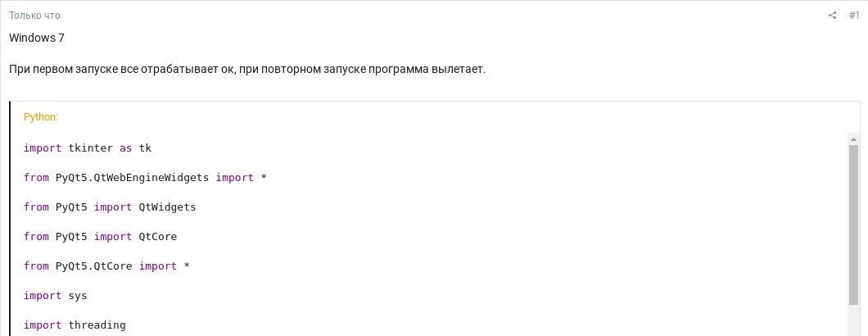
Task: Click the sentence about program crashing on relaunch
Action: (x=247, y=69)
